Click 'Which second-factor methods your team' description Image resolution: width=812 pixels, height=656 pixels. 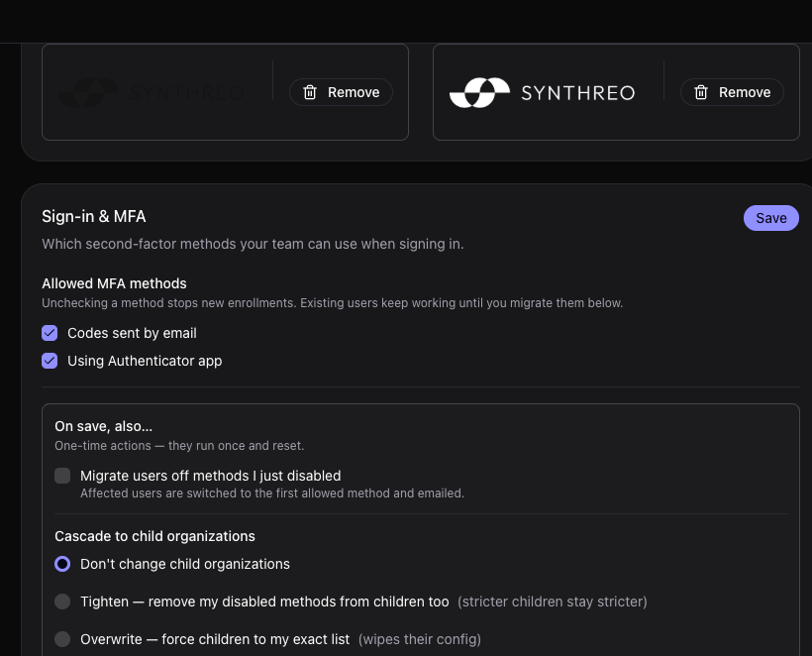pyautogui.click(x=253, y=244)
